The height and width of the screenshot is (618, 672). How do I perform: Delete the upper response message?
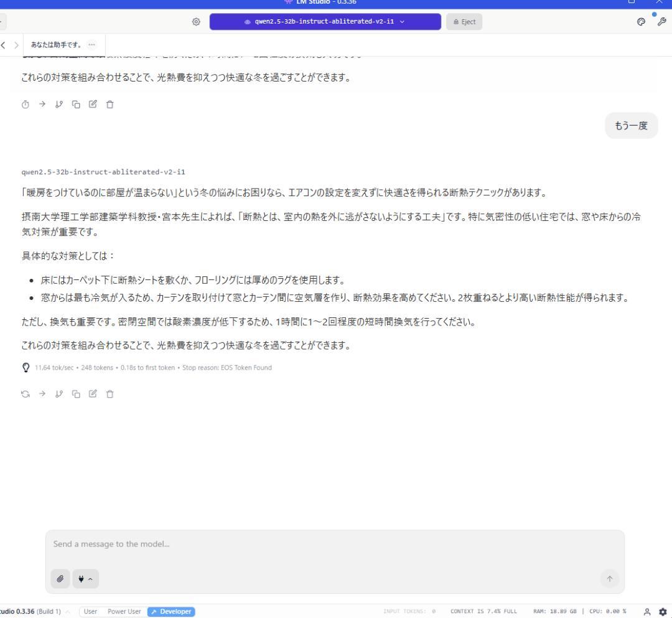[x=110, y=104]
